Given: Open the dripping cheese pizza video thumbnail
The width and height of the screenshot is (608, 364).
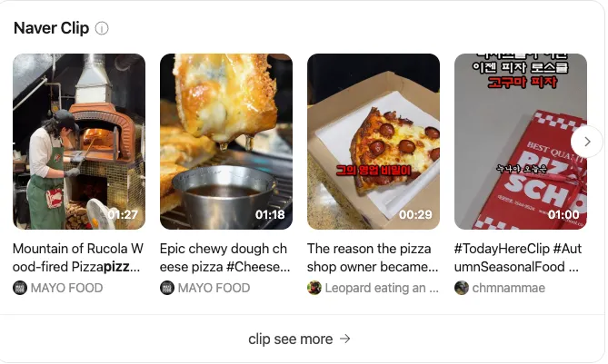Looking at the screenshot, I should pos(226,142).
